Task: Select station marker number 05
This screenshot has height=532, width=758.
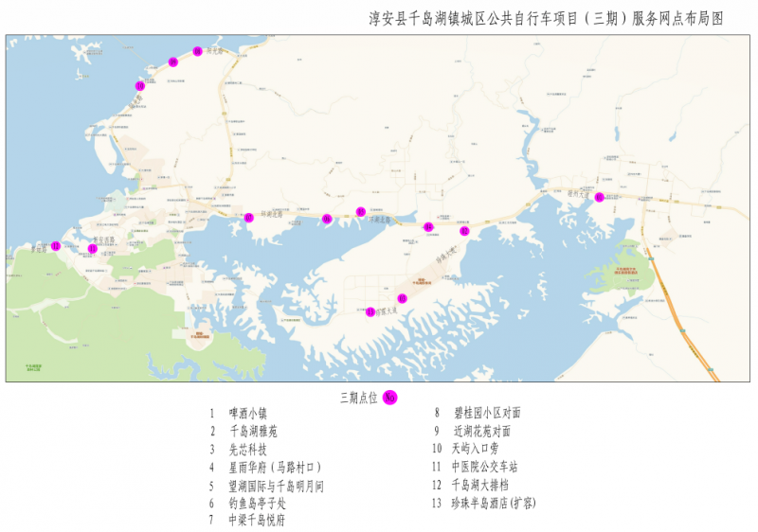Action: [x=360, y=212]
